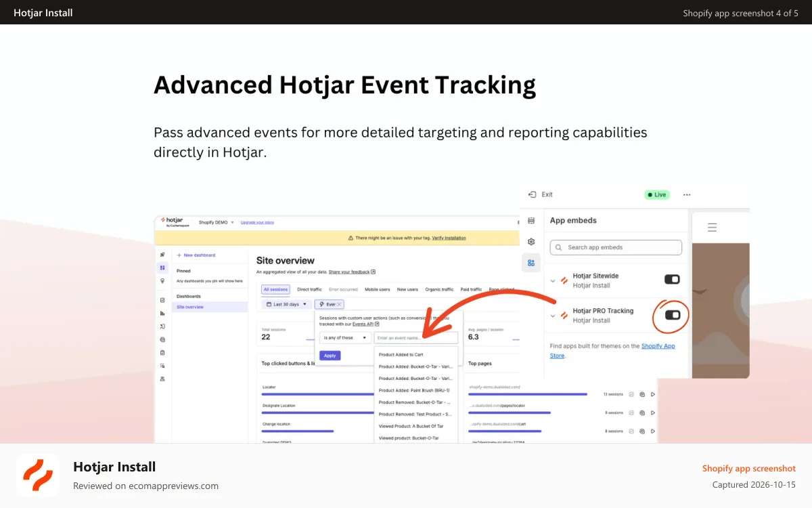Click the Total sessions value 22
This screenshot has width=812, height=508.
[266, 337]
